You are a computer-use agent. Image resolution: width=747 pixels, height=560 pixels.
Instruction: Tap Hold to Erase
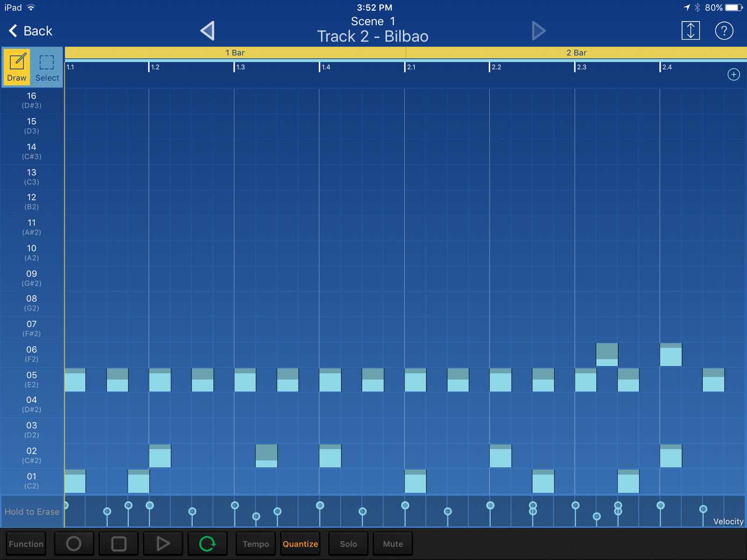(32, 511)
